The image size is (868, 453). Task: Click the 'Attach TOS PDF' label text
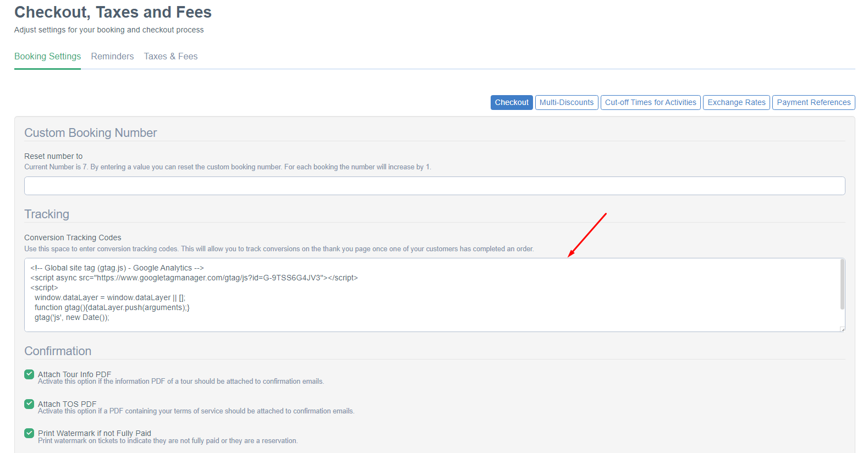click(x=67, y=404)
